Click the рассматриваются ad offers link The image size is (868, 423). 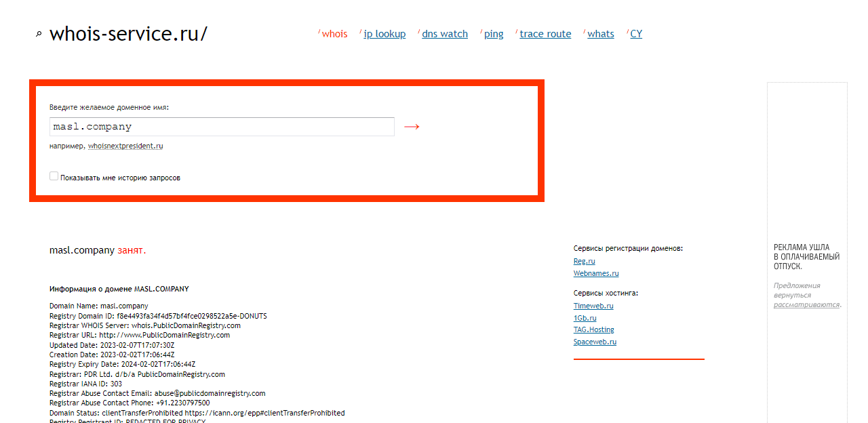[x=806, y=304]
